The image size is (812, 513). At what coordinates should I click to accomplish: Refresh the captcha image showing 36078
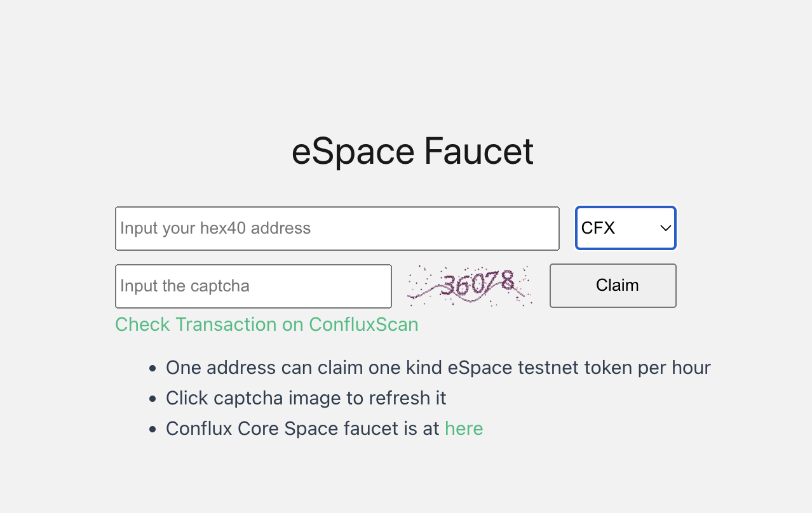470,286
